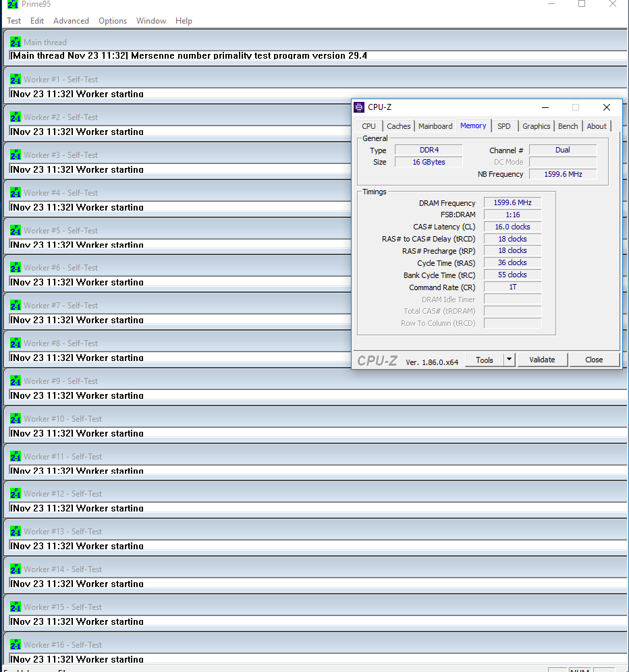Click the DRAM Frequency value 1599.6 MHz
This screenshot has width=629, height=672.
(x=512, y=202)
